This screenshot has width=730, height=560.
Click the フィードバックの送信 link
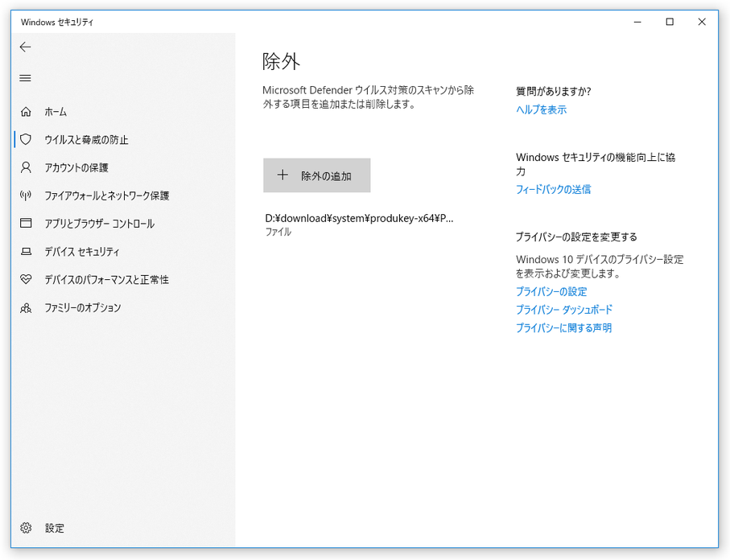554,189
